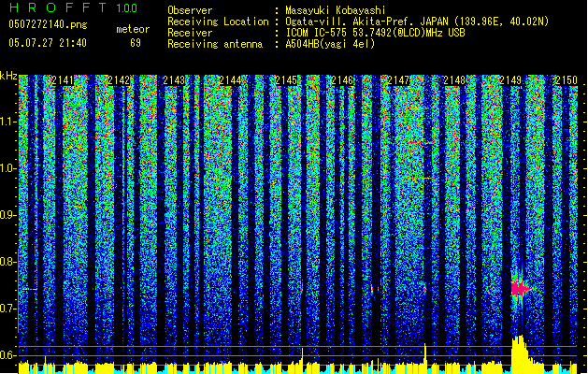Click the version number 1.0.0
588x374 pixels.
pyautogui.click(x=126, y=8)
